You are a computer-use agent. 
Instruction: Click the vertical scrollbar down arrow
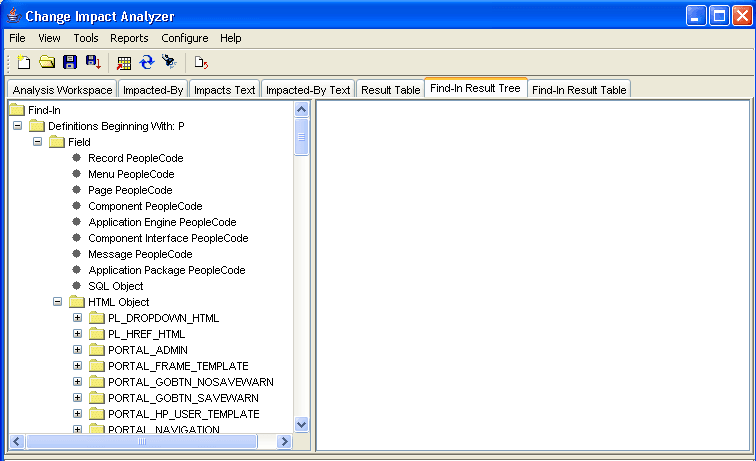301,424
